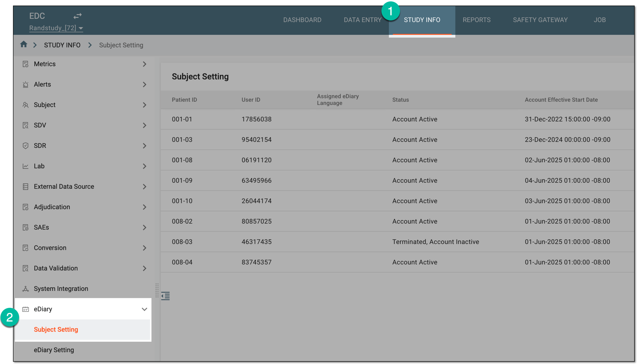Screen dimensions: 637x364
Task: Click the SAEs icon
Action: (x=25, y=227)
